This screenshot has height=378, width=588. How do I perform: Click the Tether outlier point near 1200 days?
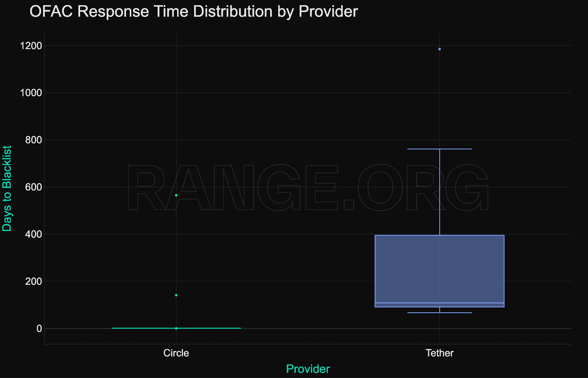(440, 49)
